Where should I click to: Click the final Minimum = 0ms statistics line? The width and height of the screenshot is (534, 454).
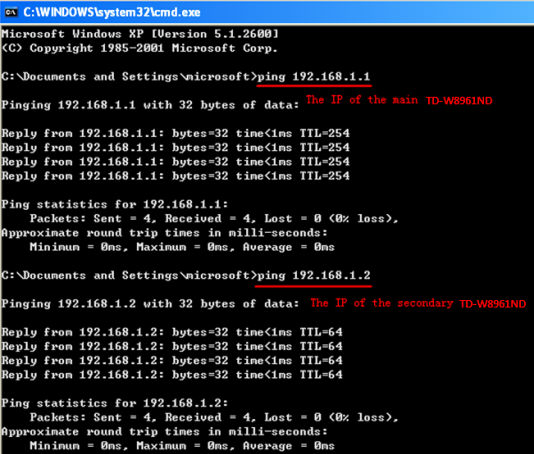tap(182, 445)
